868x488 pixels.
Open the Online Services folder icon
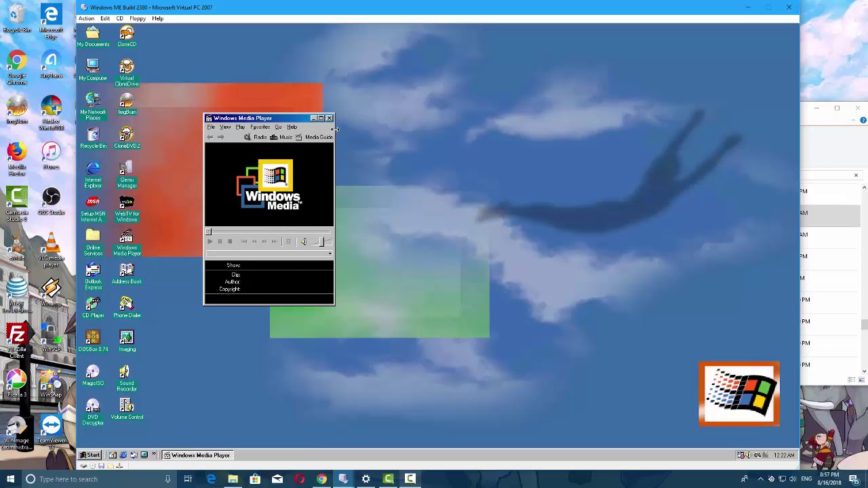click(93, 242)
